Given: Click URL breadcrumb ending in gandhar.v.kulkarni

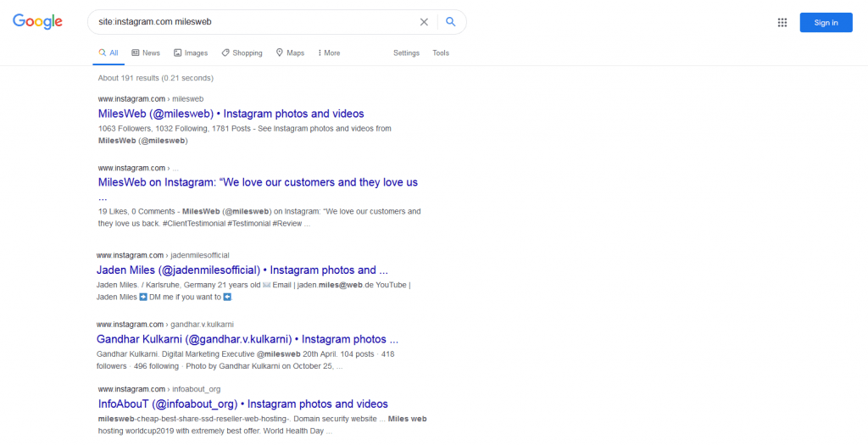Looking at the screenshot, I should [x=165, y=325].
